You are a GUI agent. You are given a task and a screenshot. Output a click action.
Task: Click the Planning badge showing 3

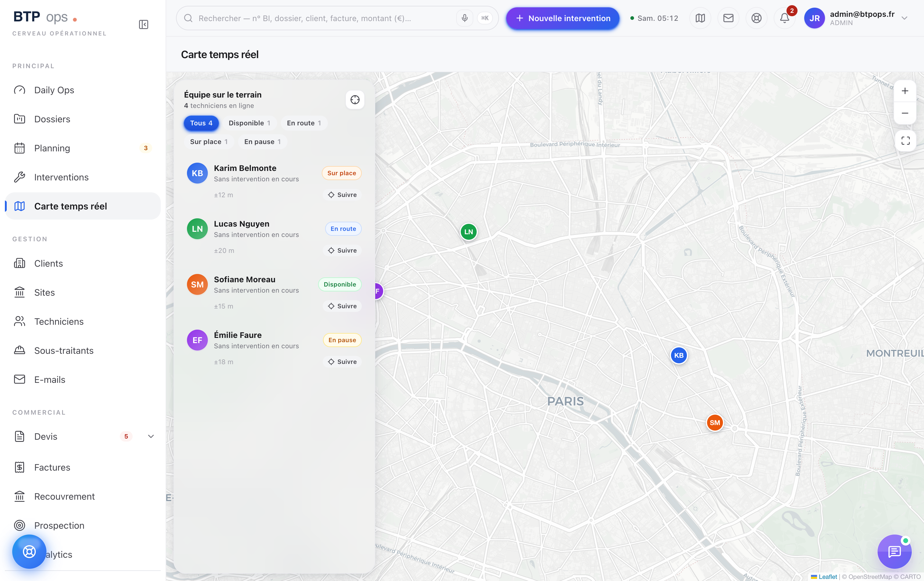pos(145,148)
